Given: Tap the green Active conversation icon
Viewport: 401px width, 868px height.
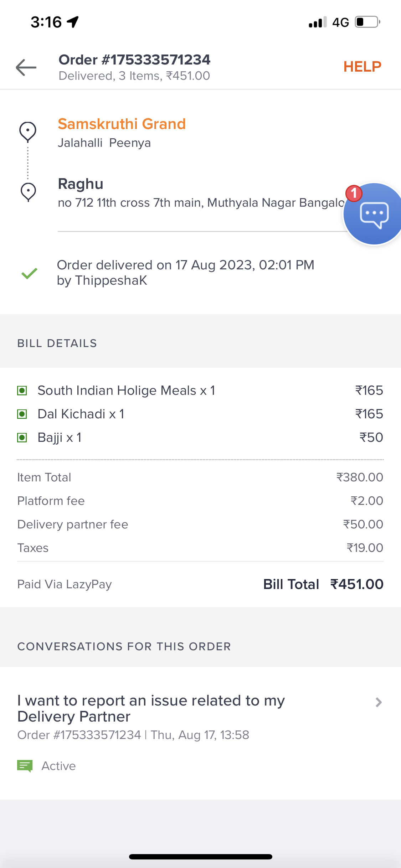Looking at the screenshot, I should pyautogui.click(x=25, y=766).
